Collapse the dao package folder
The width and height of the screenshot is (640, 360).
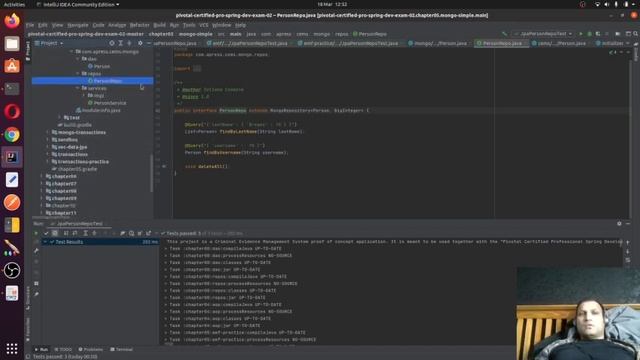[78, 59]
